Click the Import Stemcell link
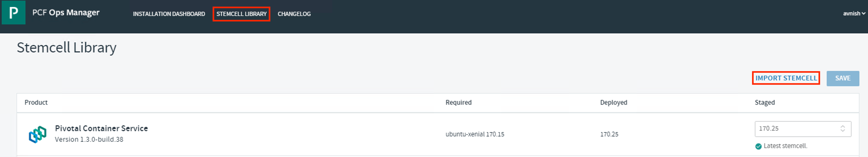868x157 pixels. click(786, 78)
